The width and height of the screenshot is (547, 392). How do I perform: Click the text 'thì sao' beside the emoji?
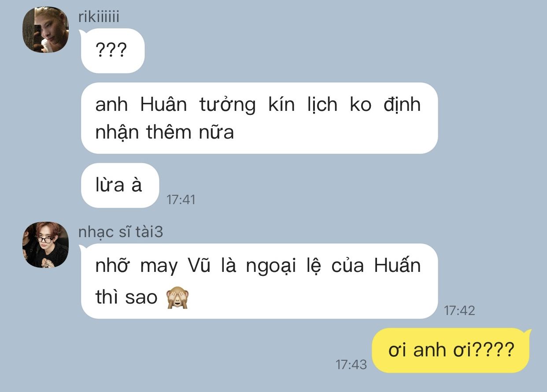tap(126, 298)
